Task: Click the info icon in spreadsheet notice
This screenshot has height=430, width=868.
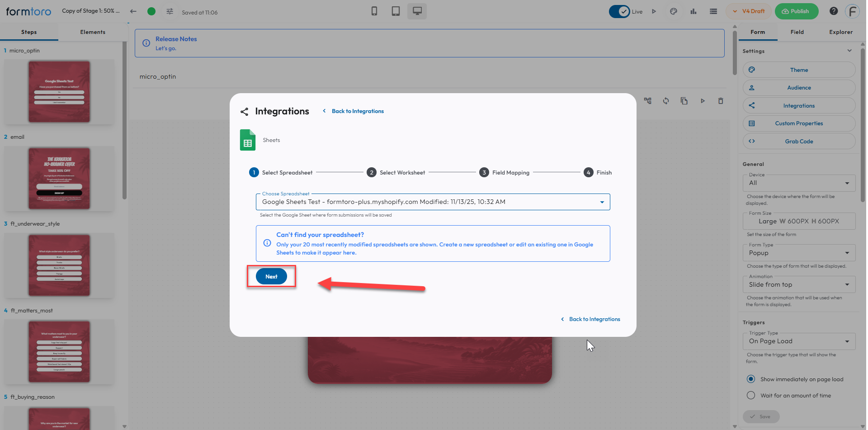Action: pyautogui.click(x=267, y=243)
